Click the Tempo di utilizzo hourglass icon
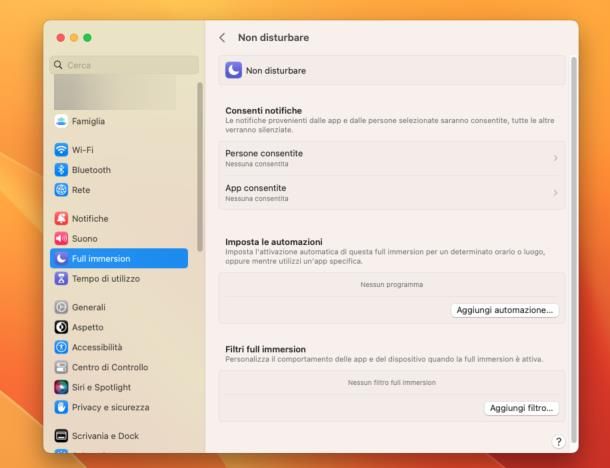Image resolution: width=610 pixels, height=468 pixels. (61, 279)
